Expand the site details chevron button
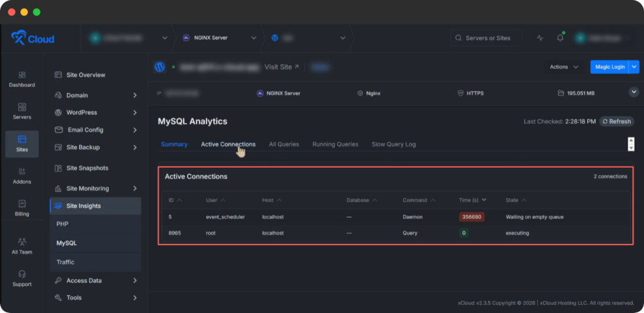The width and height of the screenshot is (644, 313). [x=633, y=92]
